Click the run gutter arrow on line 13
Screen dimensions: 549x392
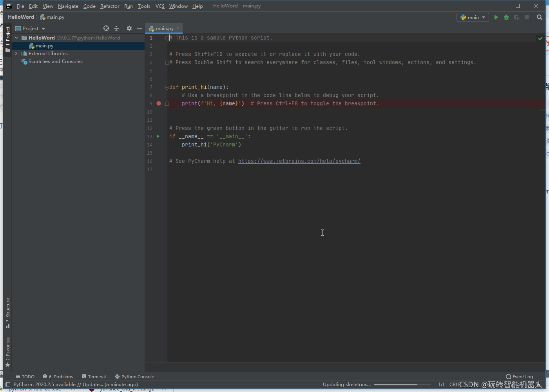coord(158,136)
